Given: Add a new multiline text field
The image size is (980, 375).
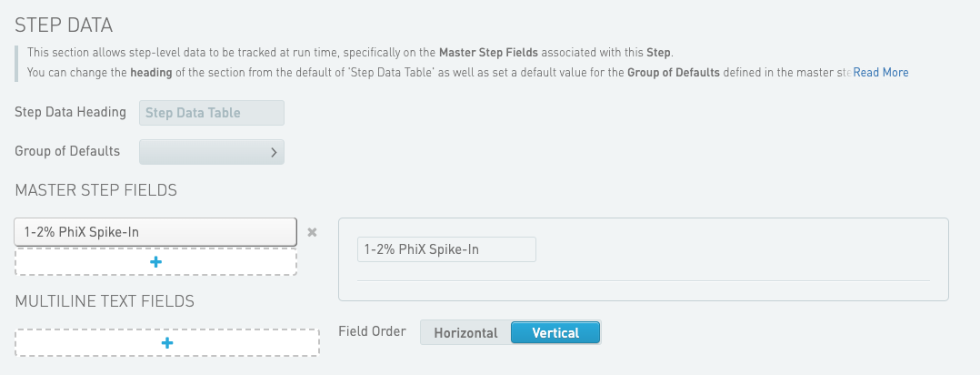Looking at the screenshot, I should pyautogui.click(x=167, y=342).
